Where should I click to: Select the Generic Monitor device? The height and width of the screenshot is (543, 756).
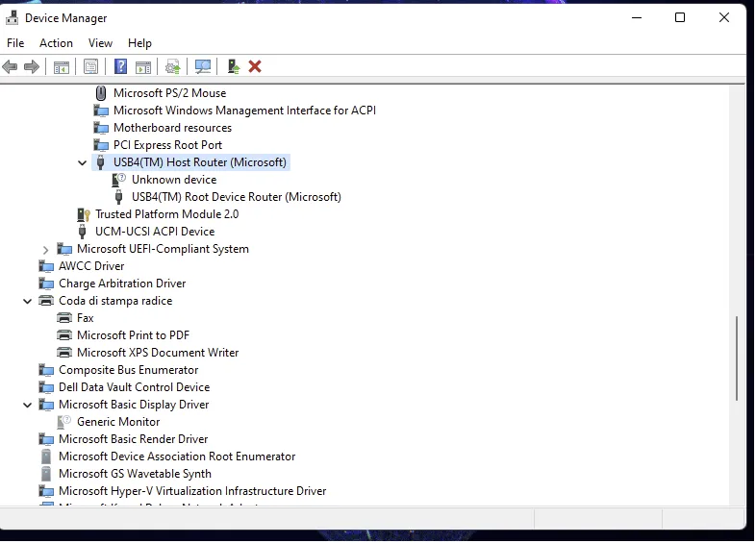coord(118,422)
